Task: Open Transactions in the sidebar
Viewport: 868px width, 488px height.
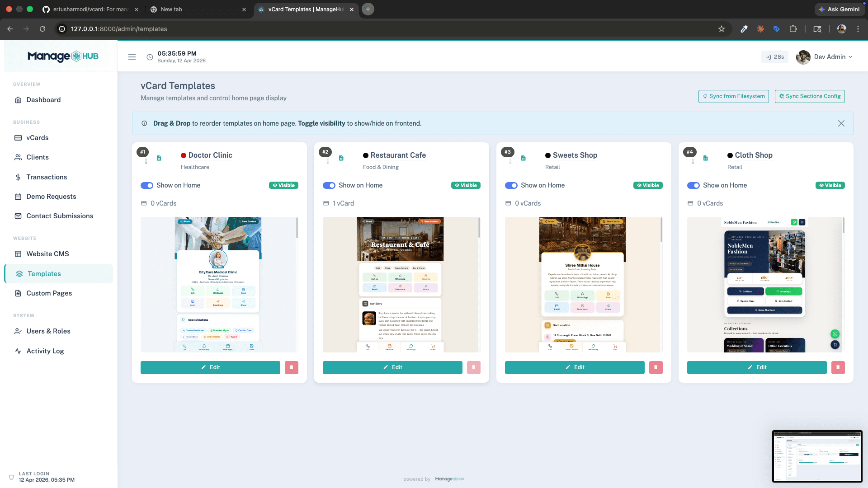Action: coord(59,177)
